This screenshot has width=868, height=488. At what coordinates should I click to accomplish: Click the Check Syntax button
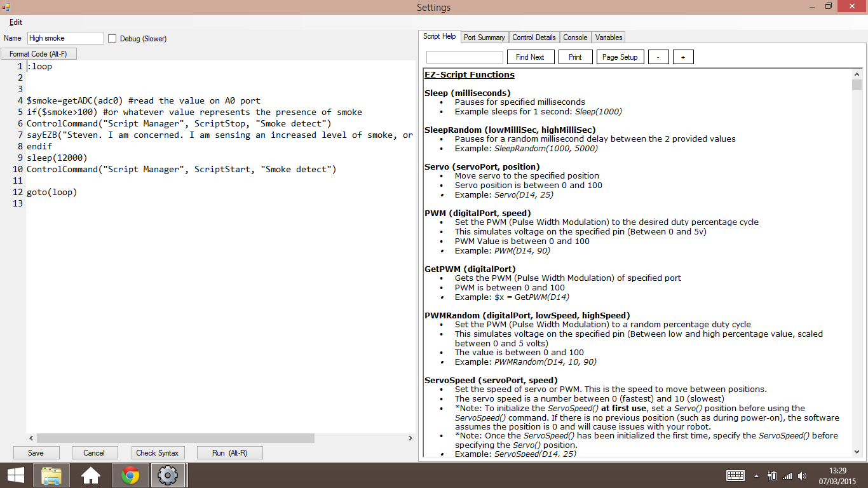[158, 452]
